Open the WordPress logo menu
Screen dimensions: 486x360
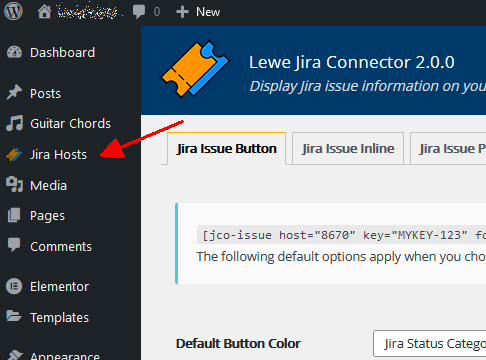[13, 11]
